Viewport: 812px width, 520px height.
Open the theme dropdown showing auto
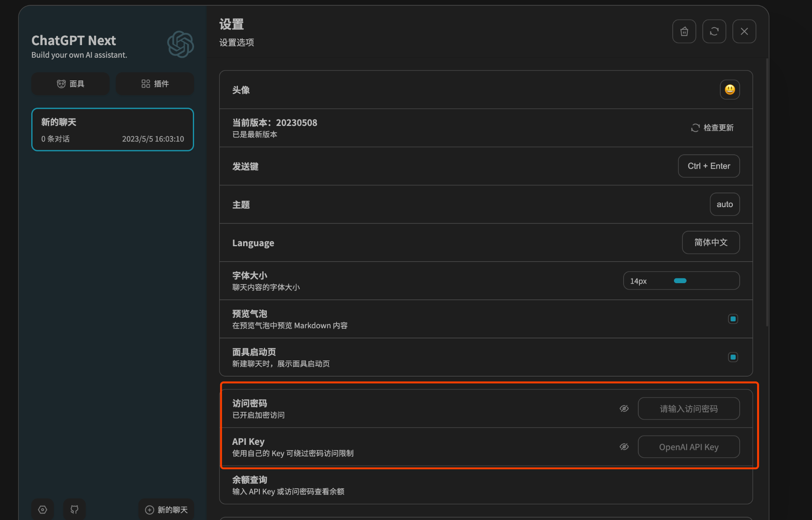tap(725, 204)
